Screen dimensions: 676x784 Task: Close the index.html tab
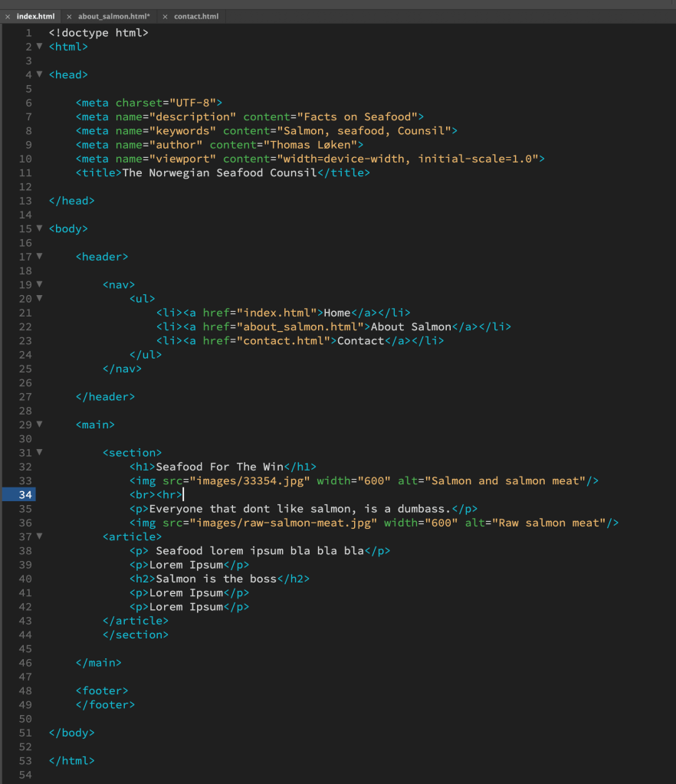coord(8,16)
